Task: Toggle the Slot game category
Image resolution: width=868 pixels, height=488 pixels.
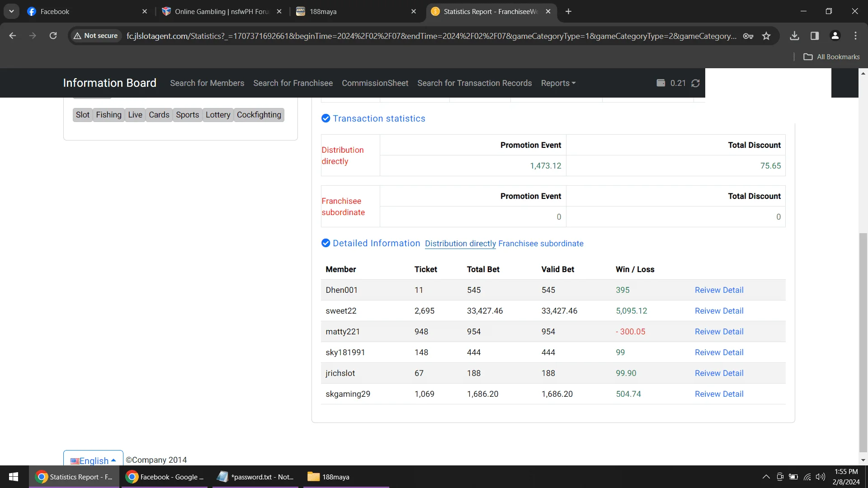Action: (83, 115)
